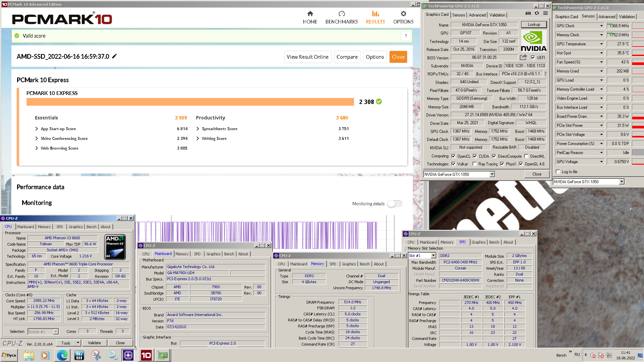The width and height of the screenshot is (644, 362).
Task: Switch to CPU-Z Graphics tab in Mainboard window
Action: (x=213, y=254)
